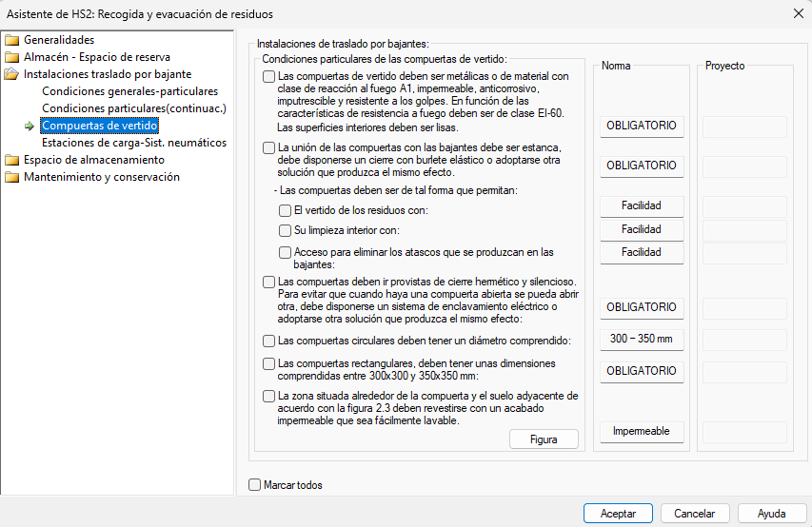Click the Mantenimiento y conservación folder icon
812x527 pixels.
(x=12, y=177)
